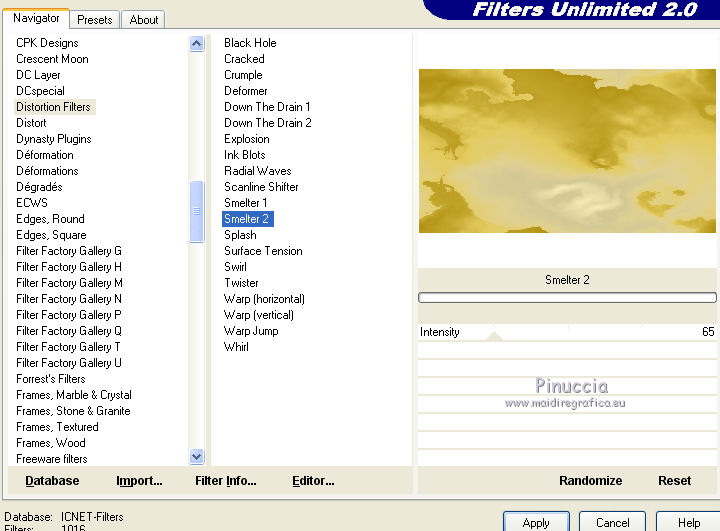The height and width of the screenshot is (531, 720).
Task: Choose the Ink Blots filter
Action: click(x=245, y=155)
